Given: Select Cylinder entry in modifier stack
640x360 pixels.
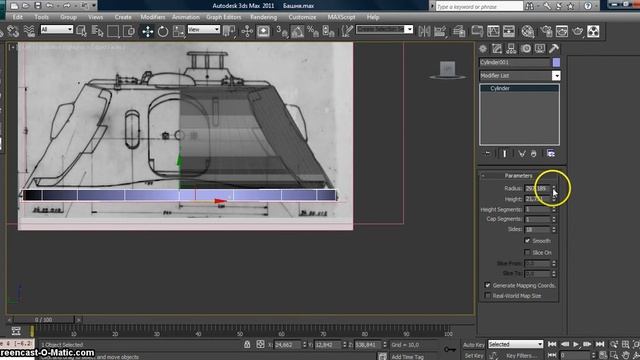Looking at the screenshot, I should 519,88.
